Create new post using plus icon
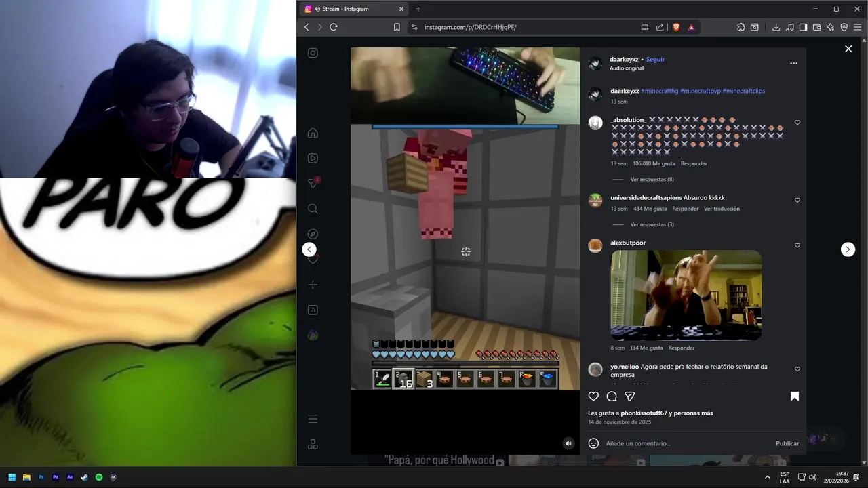868x488 pixels. [x=313, y=285]
